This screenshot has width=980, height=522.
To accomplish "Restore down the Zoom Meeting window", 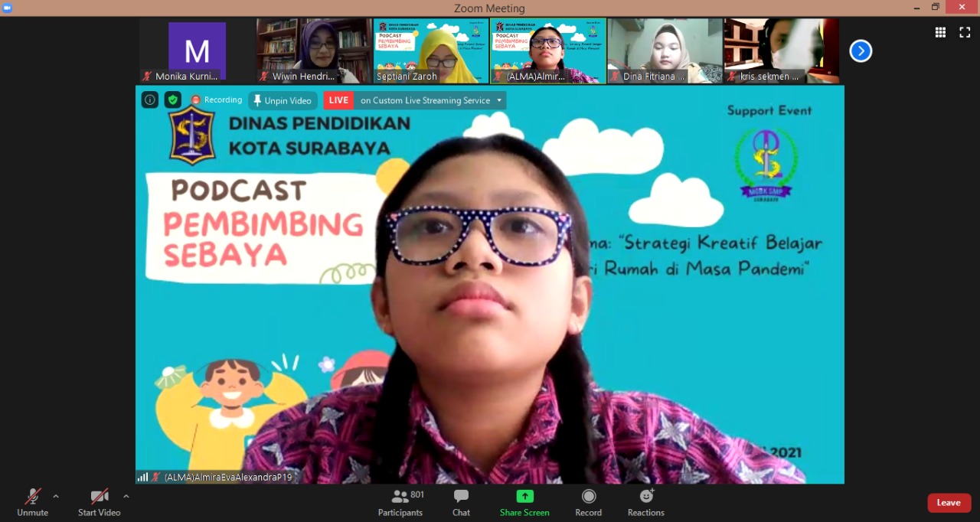I will coord(936,8).
